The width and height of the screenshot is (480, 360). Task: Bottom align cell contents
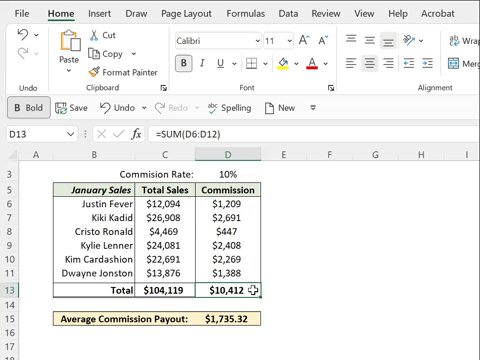pos(388,41)
